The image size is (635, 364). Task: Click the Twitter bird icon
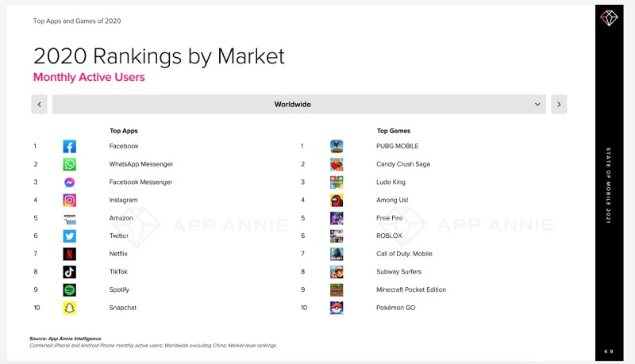(x=69, y=236)
